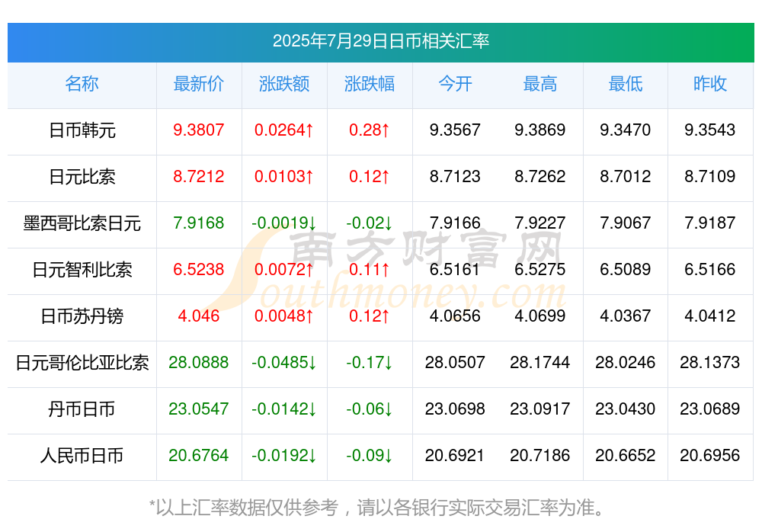Viewport: 762px width, 532px height.
Task: Select the 日元哥伦比亚比索 row name
Action: 82,363
